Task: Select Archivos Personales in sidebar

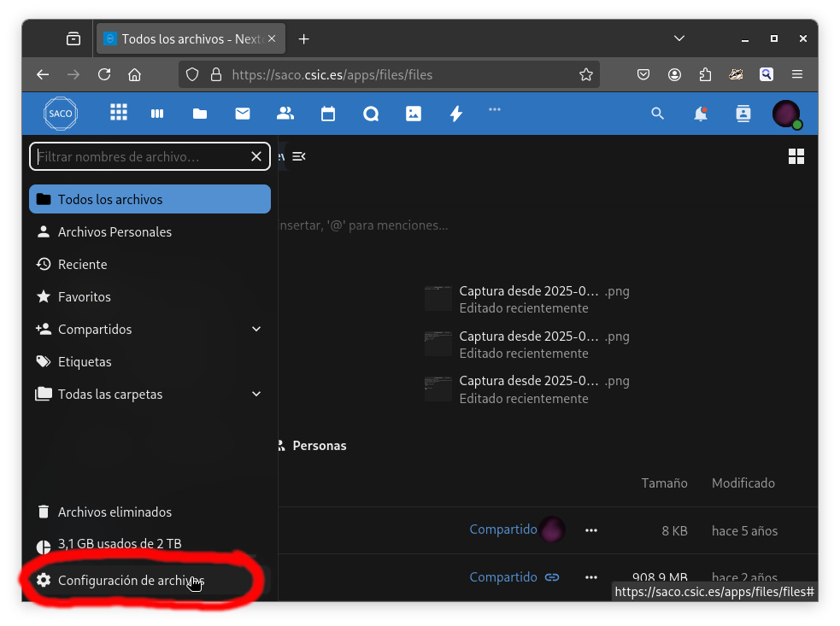Action: click(x=115, y=232)
